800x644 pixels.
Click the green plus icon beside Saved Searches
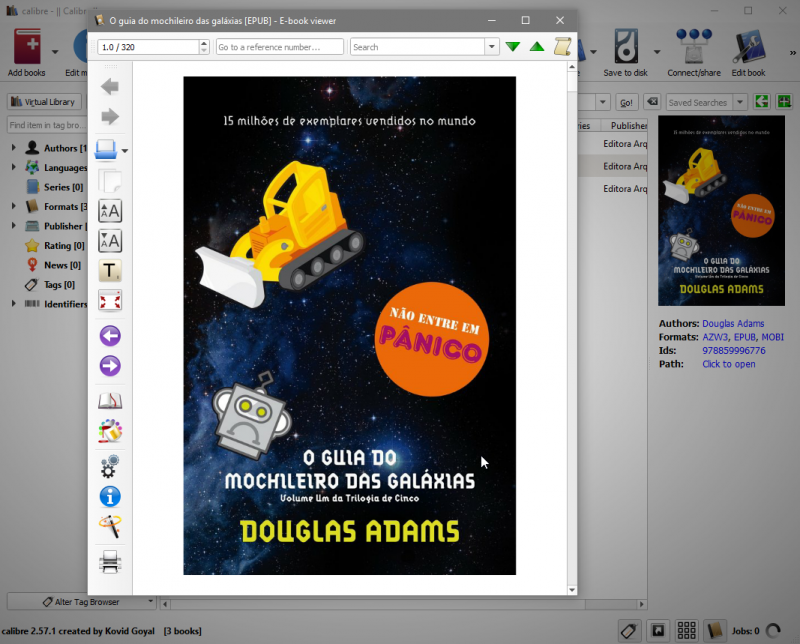coord(784,102)
